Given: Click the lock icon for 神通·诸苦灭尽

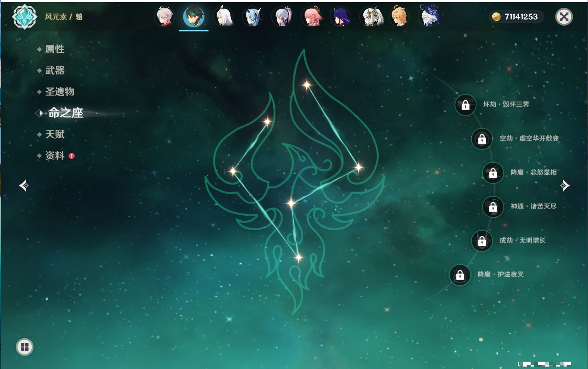Looking at the screenshot, I should coord(493,207).
